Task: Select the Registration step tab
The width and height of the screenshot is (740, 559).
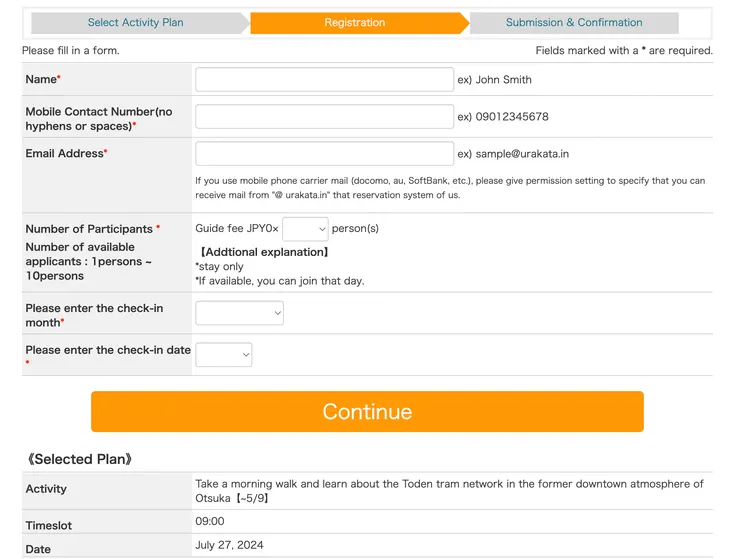Action: (354, 22)
